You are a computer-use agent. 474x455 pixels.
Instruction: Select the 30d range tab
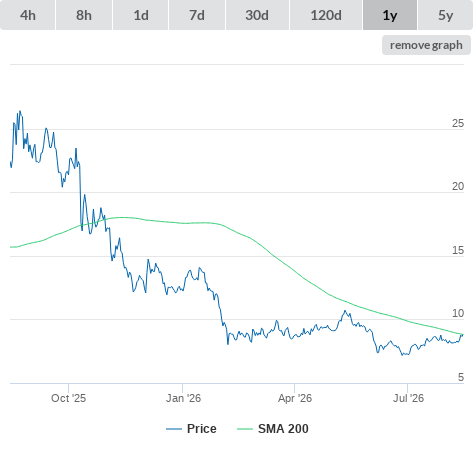(257, 15)
